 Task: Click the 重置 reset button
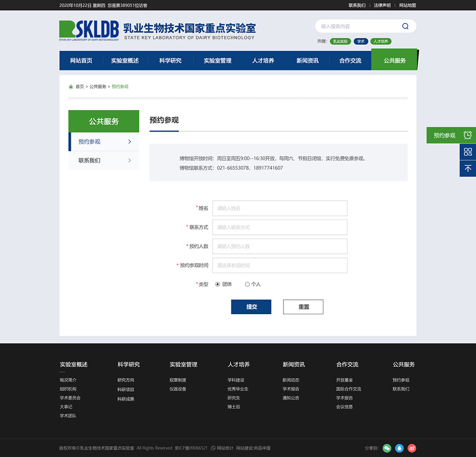[303, 307]
